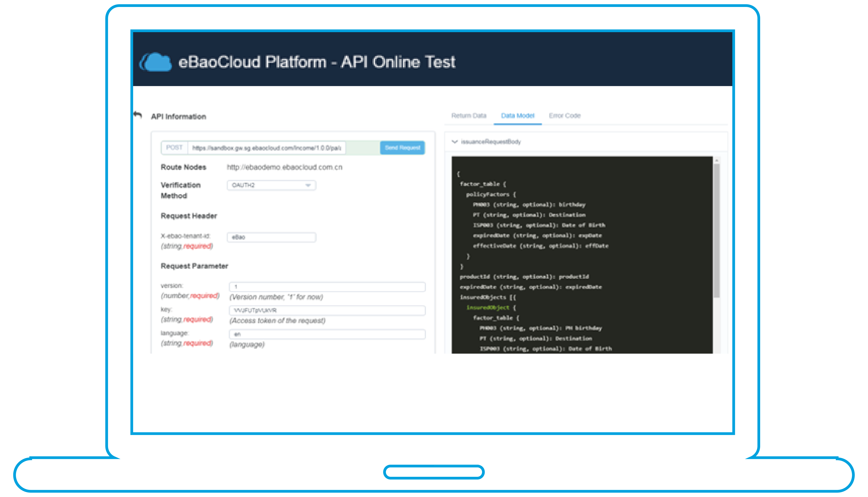The height and width of the screenshot is (497, 868).
Task: Click the scrollbar up arrow in data model
Action: click(x=716, y=160)
